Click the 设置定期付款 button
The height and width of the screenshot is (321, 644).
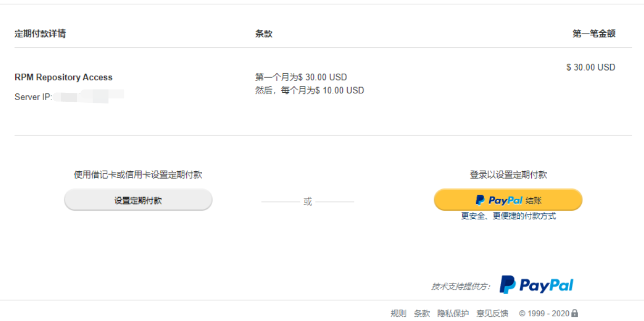click(x=138, y=200)
